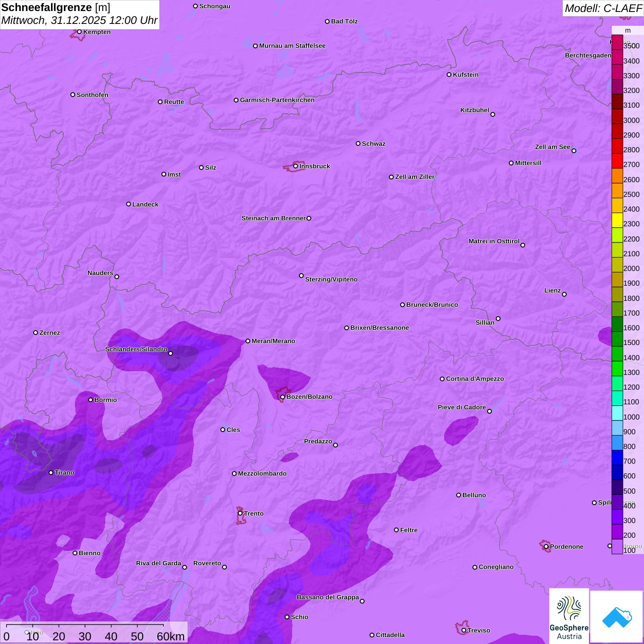The width and height of the screenshot is (644, 644).
Task: Click the Meran/Merano marker dot
Action: pyautogui.click(x=248, y=341)
